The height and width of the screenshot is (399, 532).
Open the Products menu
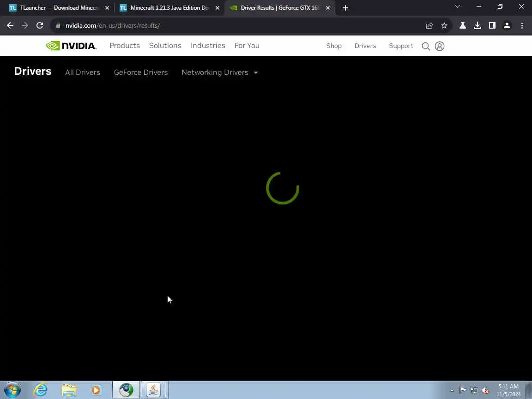(x=125, y=45)
